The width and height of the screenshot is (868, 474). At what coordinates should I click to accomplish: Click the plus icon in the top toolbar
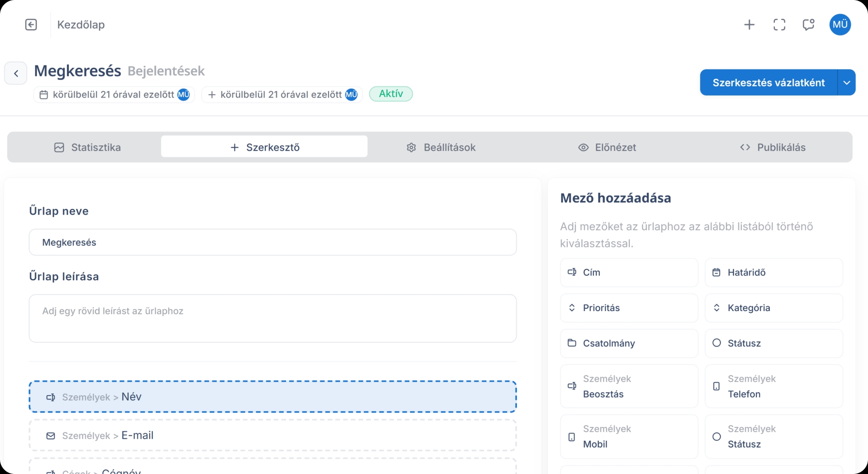click(x=749, y=24)
